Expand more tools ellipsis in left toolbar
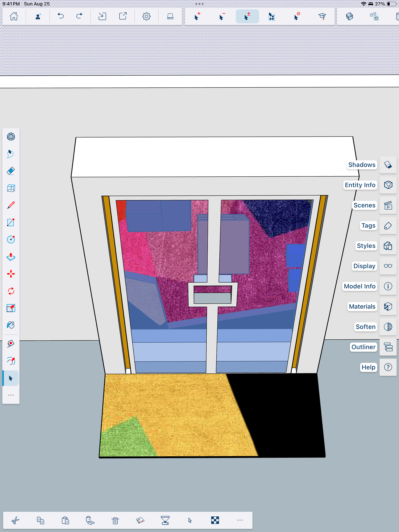The image size is (399, 532). click(11, 395)
